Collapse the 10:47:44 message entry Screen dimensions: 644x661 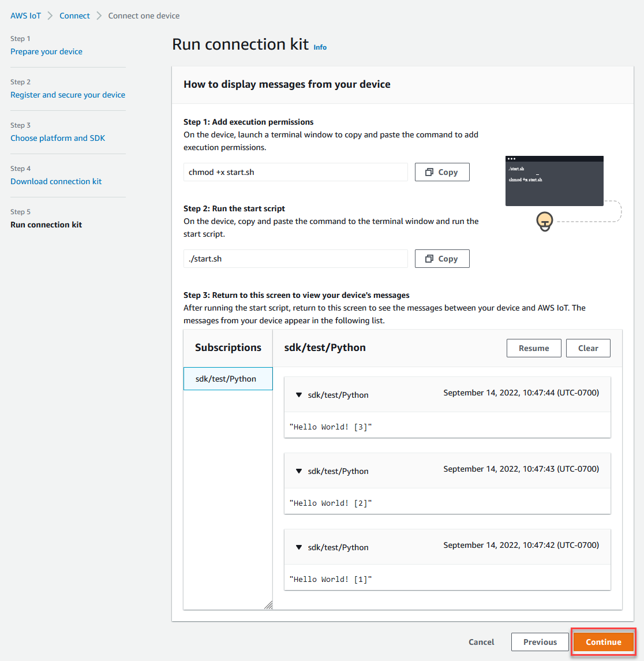299,395
